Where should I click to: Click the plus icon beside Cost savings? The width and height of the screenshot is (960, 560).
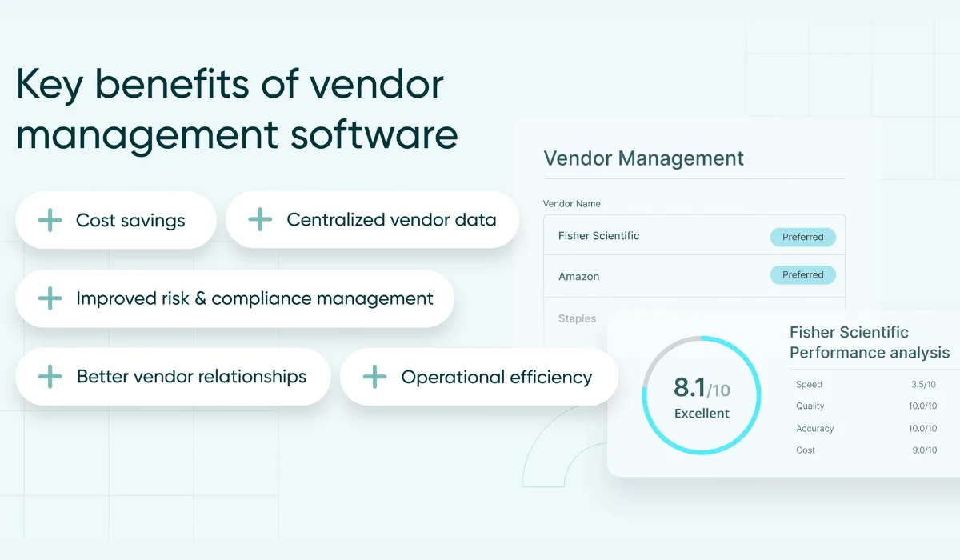coord(50,220)
